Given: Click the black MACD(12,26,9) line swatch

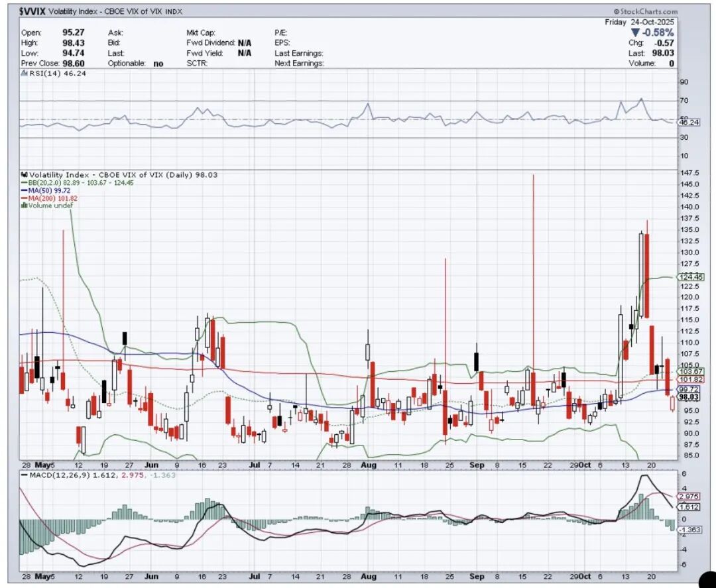Looking at the screenshot, I should click(x=25, y=475).
